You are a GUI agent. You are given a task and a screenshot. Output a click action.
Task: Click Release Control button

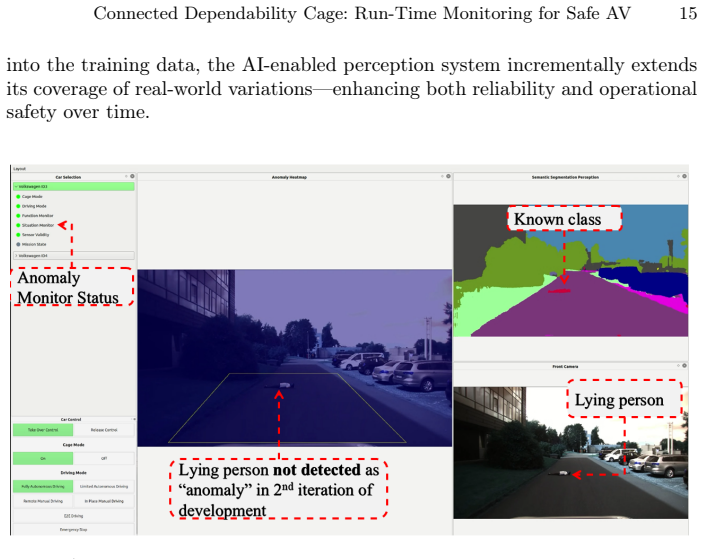pos(104,430)
